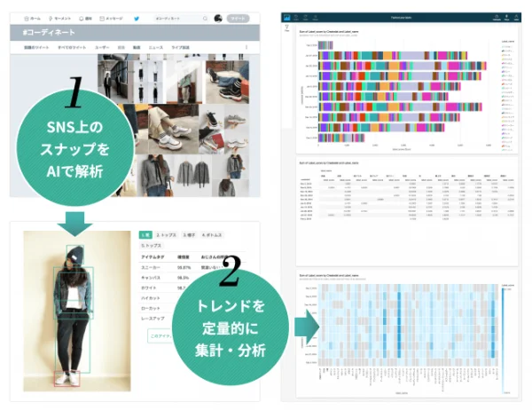Select the 3.帽子 item tab
532x410 pixels.
(189, 234)
